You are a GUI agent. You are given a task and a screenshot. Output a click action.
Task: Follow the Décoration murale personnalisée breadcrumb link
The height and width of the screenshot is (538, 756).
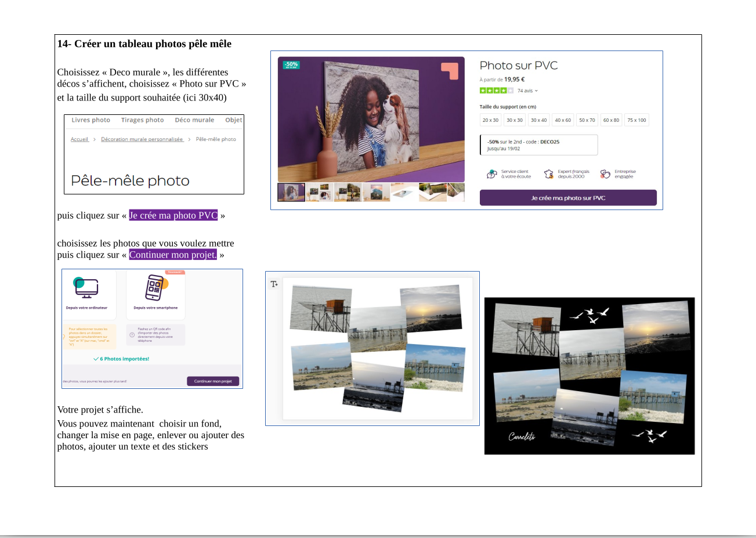(x=142, y=139)
